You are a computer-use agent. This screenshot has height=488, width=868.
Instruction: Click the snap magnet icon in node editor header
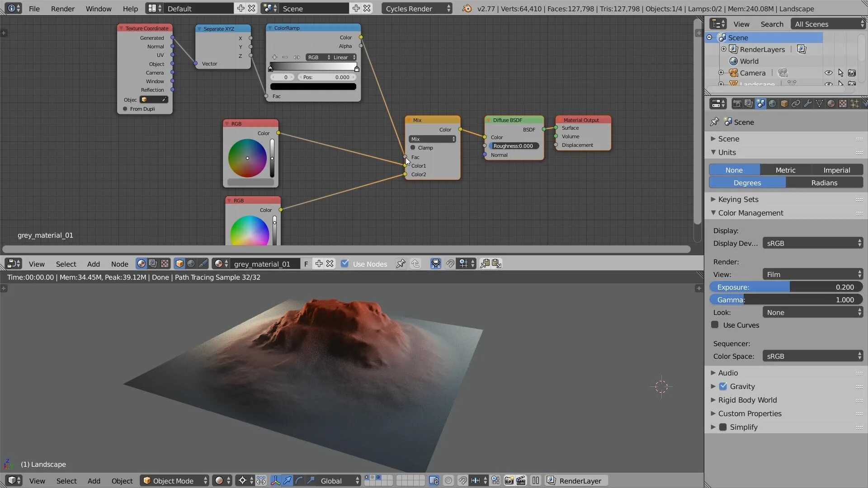(450, 263)
